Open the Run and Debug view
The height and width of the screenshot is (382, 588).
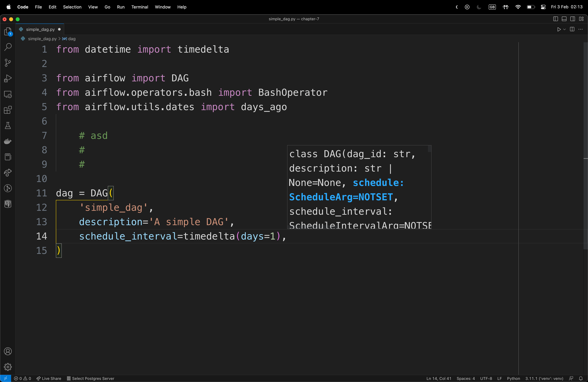coord(8,79)
